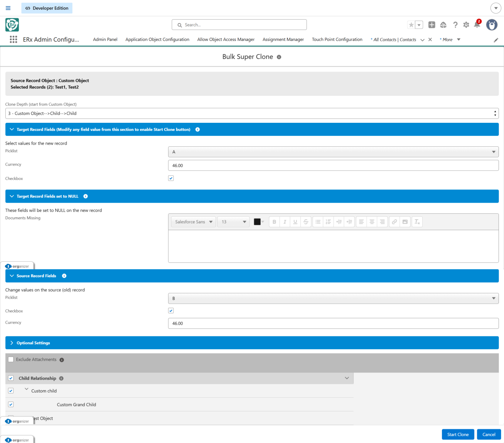This screenshot has height=443, width=504.
Task: Show info tooltip for Child Relationship
Action: [61, 378]
